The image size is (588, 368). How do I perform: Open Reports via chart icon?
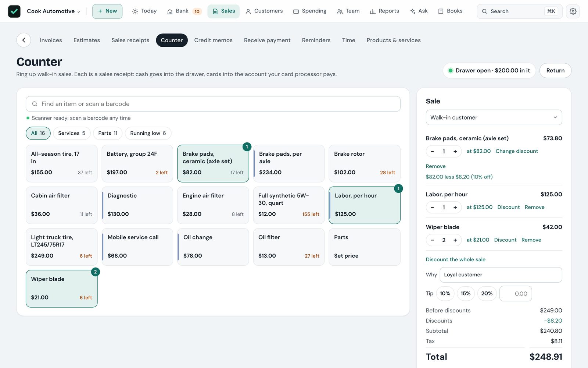[384, 11]
